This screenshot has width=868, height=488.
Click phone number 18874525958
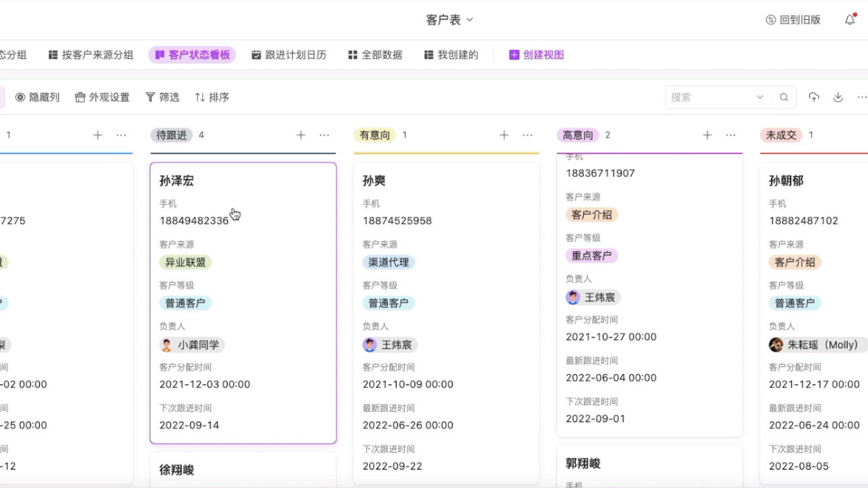click(x=397, y=221)
